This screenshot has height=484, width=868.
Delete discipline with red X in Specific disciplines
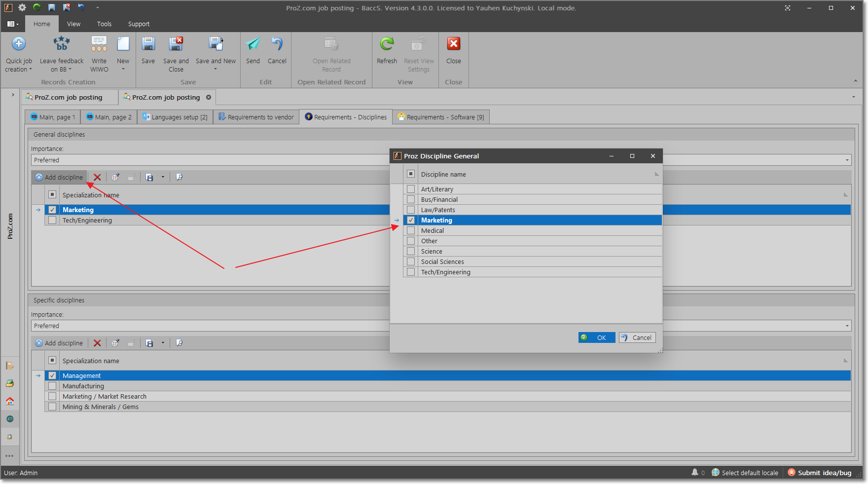[x=97, y=343]
